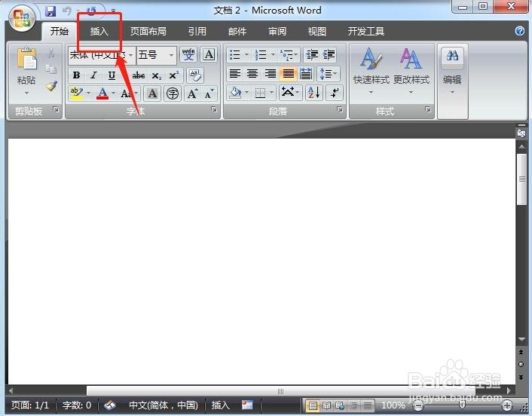
Task: Open Paragraph dialog launcher
Action: click(x=340, y=109)
